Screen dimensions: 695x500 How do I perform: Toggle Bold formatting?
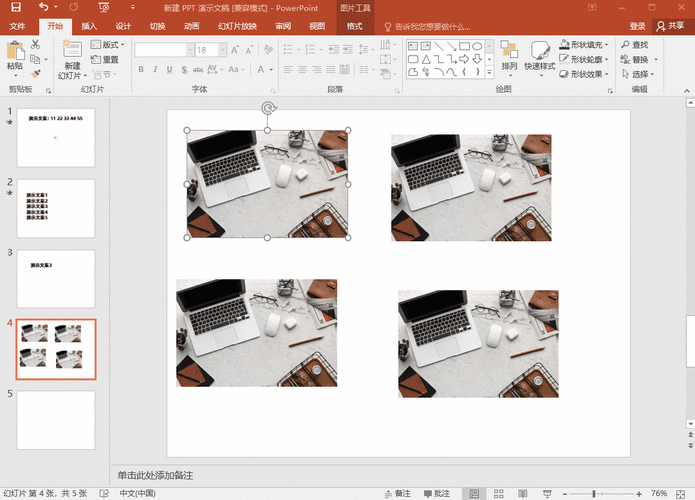click(141, 70)
